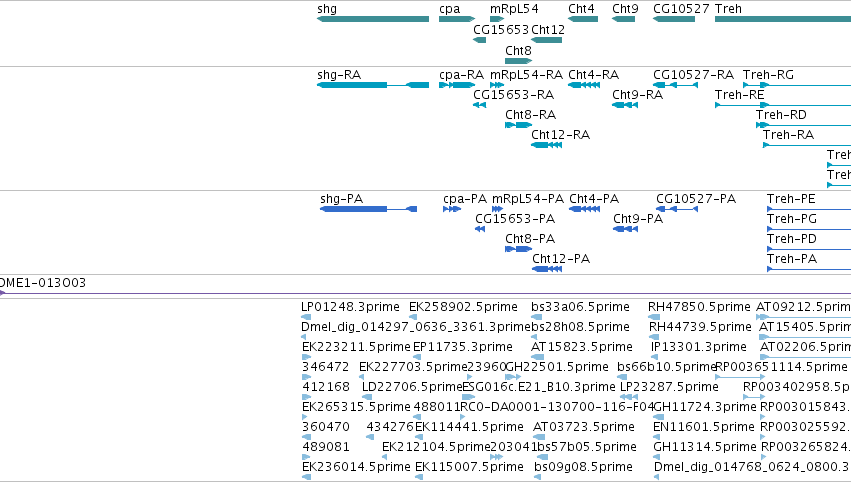
Task: Click the Cht12-PA protein feature
Action: pos(547,269)
